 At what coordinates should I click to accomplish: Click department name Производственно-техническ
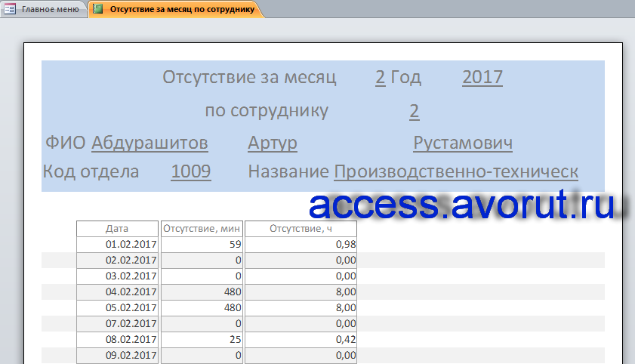[x=456, y=171]
